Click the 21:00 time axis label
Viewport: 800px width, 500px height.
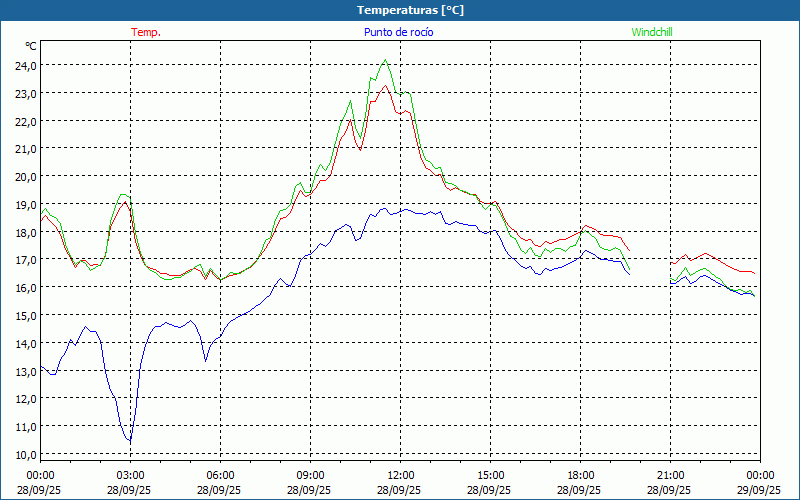pos(670,475)
